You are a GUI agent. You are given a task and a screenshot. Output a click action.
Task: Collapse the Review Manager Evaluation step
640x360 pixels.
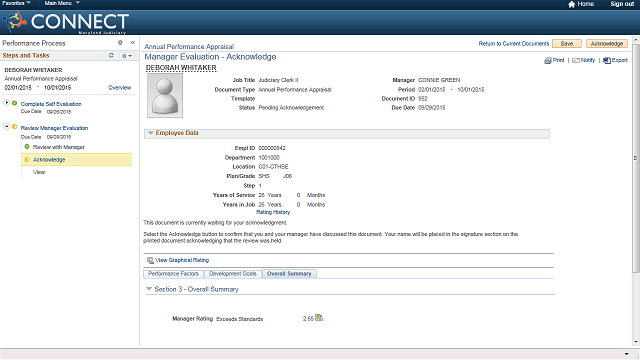7,127
